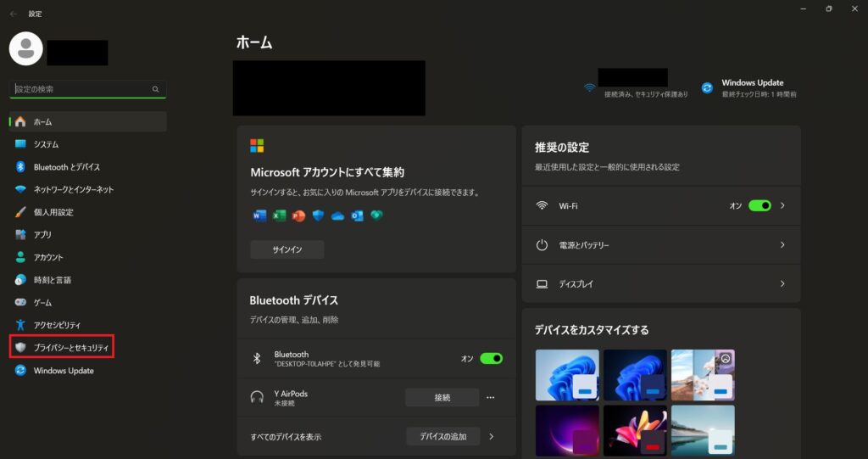Click the Microsoft logo in account card
This screenshot has height=459, width=868.
click(257, 146)
